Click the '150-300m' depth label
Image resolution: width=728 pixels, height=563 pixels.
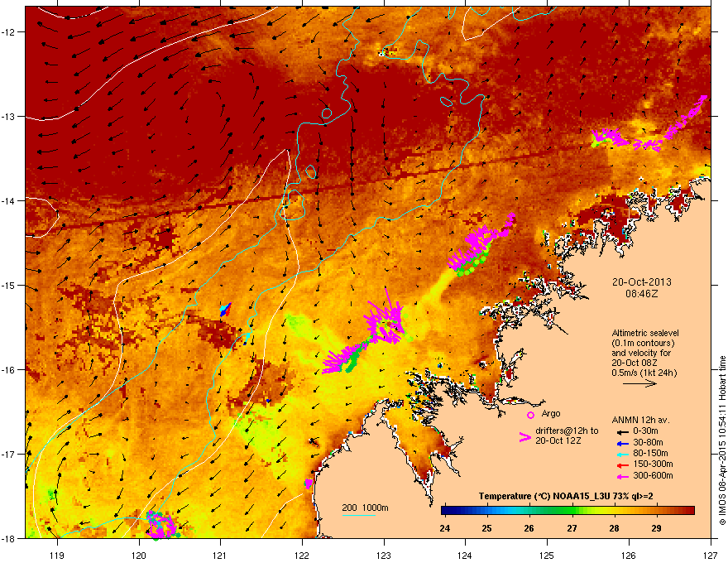coord(653,464)
